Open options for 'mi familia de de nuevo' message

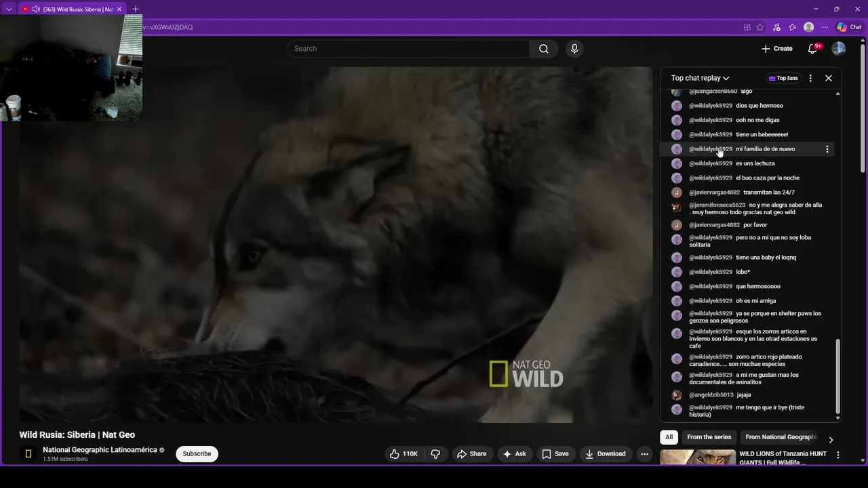coord(827,149)
